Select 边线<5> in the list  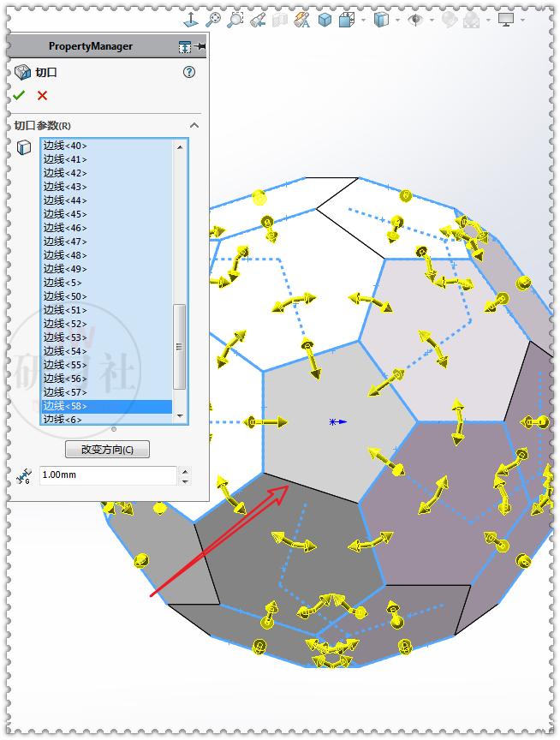(107, 283)
